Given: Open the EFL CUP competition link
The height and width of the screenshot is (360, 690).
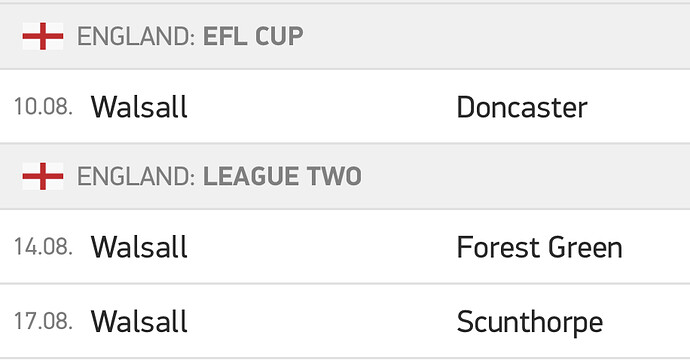Looking at the screenshot, I should 253,36.
